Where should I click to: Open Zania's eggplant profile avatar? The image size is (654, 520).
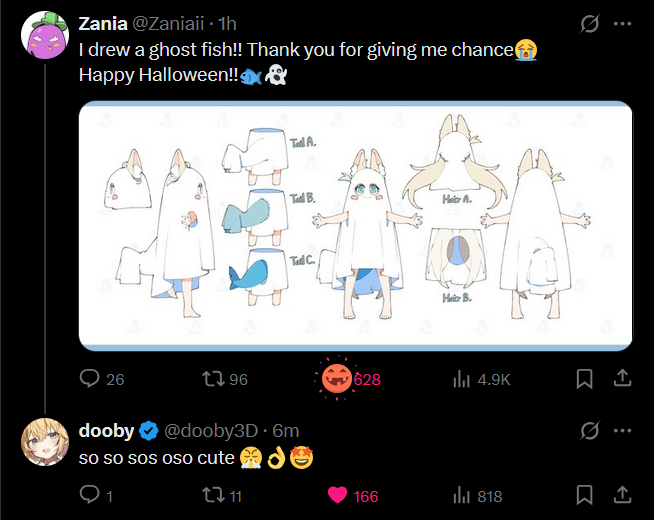pos(45,35)
